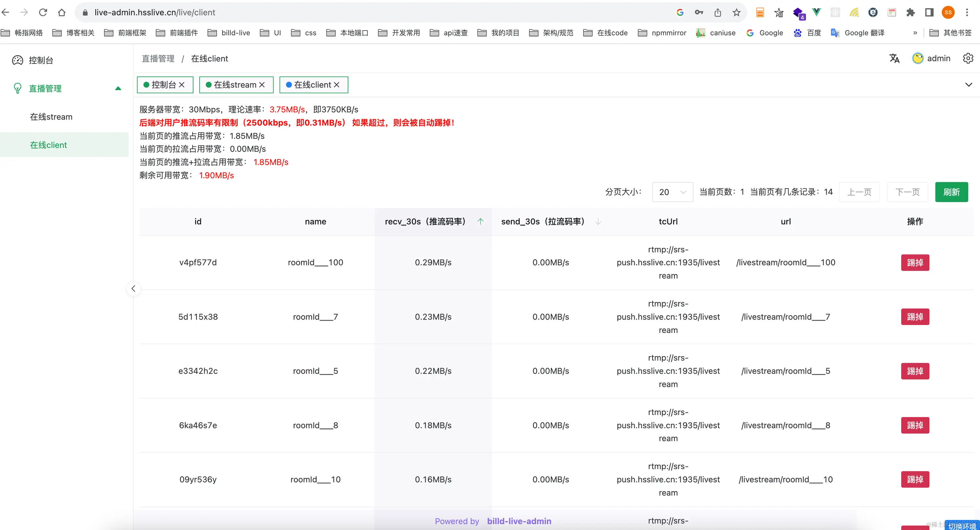Click the orange extension icon in the toolbar
Screen dimensions: 980x530
tap(760, 12)
